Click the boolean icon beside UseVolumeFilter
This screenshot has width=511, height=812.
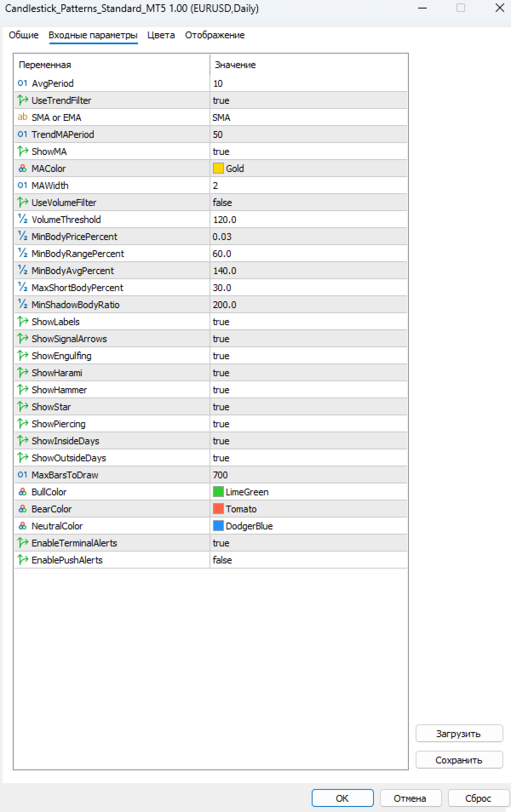click(22, 203)
